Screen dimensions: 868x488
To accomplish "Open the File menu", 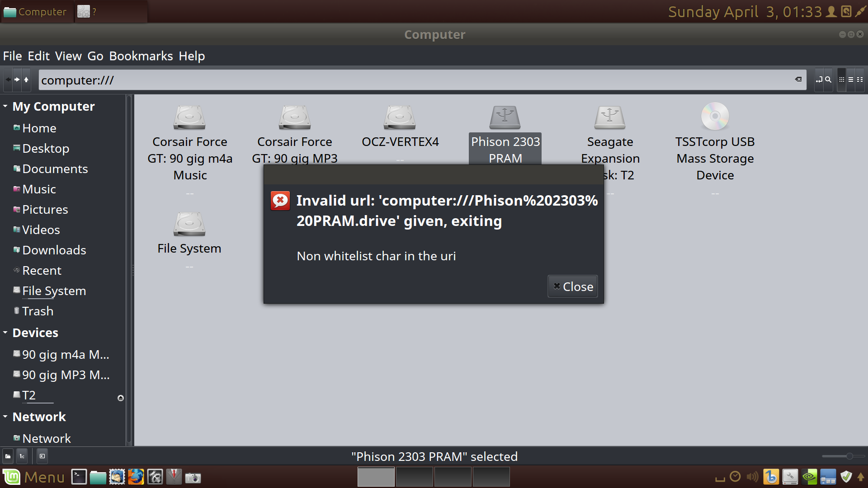I will [x=12, y=56].
